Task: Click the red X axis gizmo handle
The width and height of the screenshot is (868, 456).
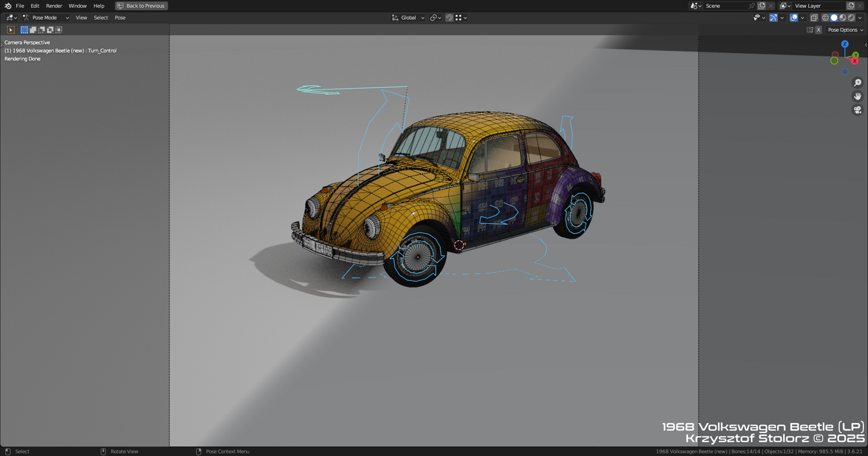Action: click(x=855, y=61)
